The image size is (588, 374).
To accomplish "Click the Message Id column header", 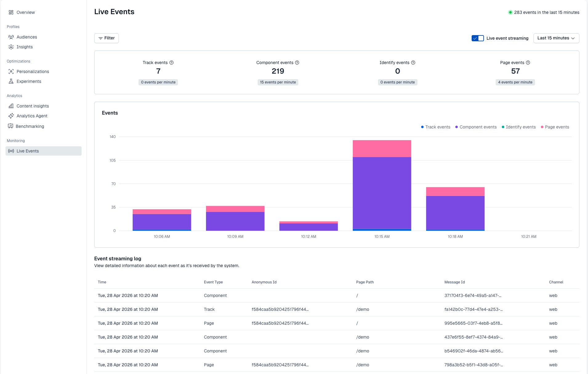I will pos(454,282).
